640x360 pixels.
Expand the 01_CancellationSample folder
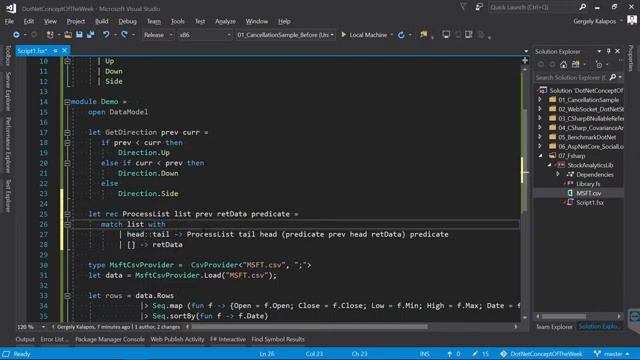(x=540, y=100)
